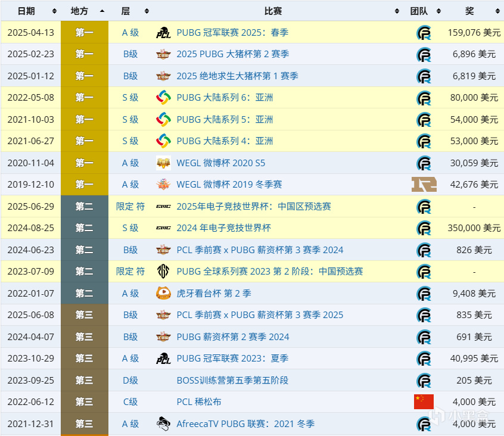Click WEGL 微博杯 2019 冬季赛 logo
504x436 pixels.
click(x=163, y=185)
